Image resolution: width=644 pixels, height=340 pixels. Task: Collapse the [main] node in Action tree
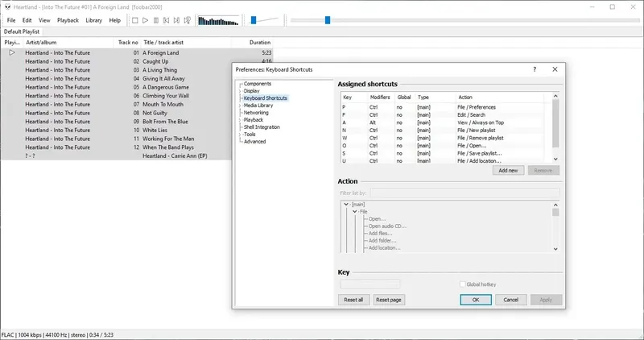[x=346, y=205]
